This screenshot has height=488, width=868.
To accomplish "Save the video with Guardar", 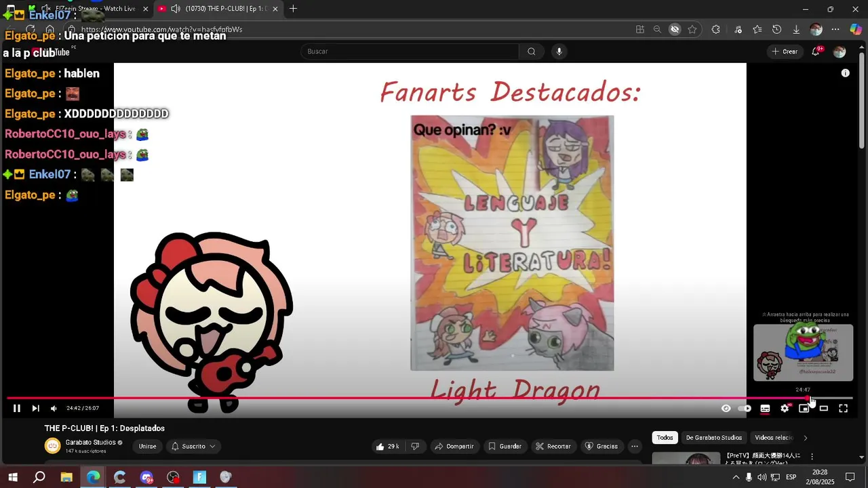I will pos(505,446).
